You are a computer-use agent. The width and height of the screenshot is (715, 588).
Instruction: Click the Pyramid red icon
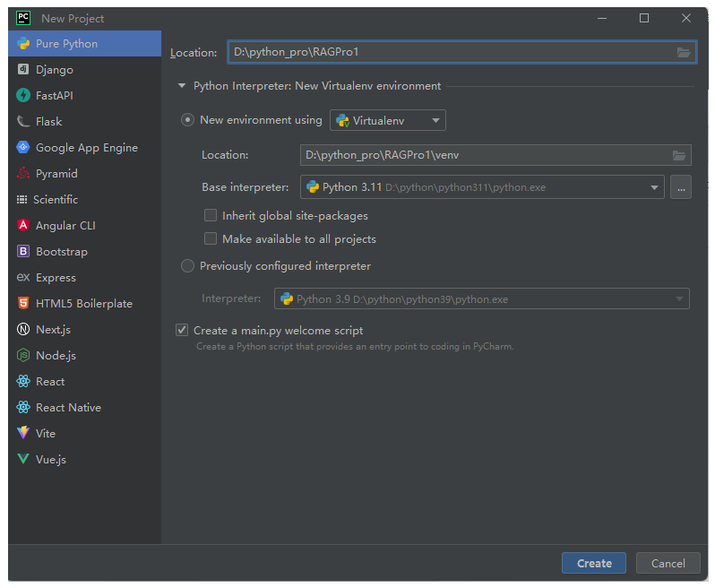click(x=23, y=173)
